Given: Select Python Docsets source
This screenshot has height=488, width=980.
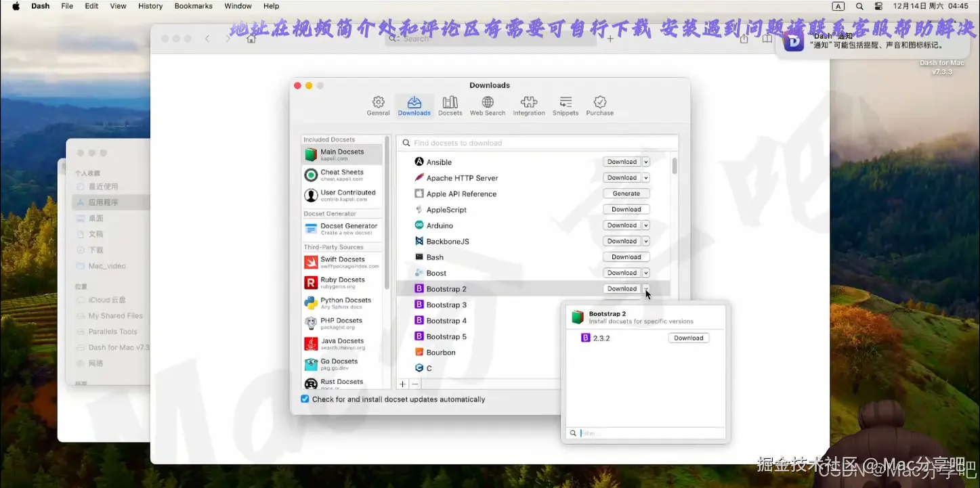Looking at the screenshot, I should (342, 303).
